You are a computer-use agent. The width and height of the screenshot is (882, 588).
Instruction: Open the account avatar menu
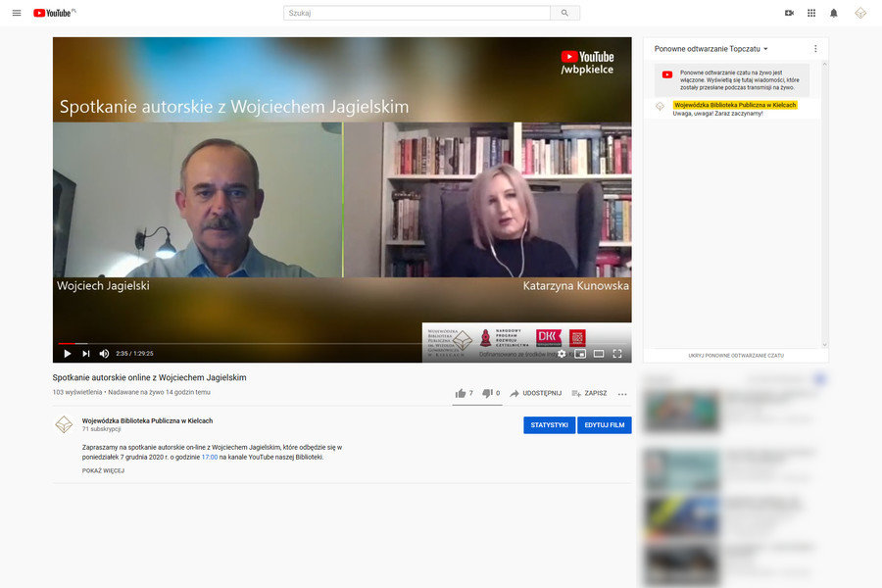[x=860, y=13]
